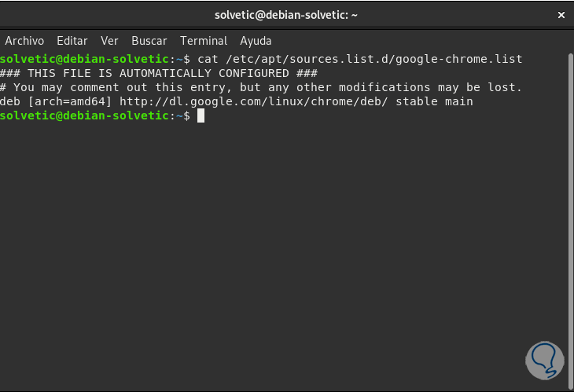Click the blinking terminal cursor block
The width and height of the screenshot is (574, 392).
201,115
